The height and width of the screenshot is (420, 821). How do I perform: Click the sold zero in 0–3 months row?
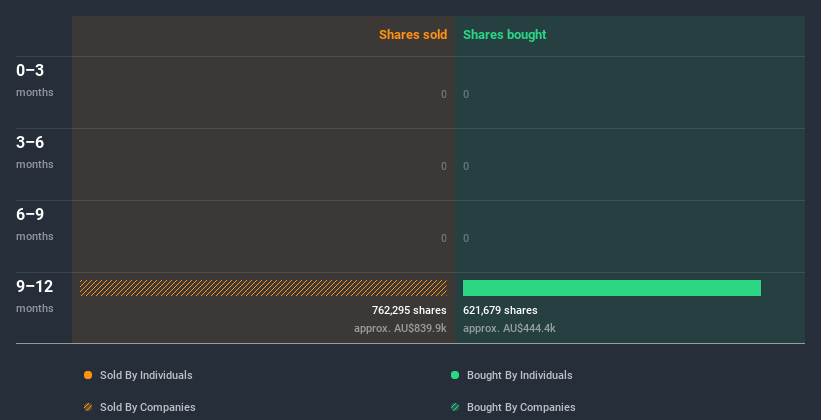click(x=444, y=94)
